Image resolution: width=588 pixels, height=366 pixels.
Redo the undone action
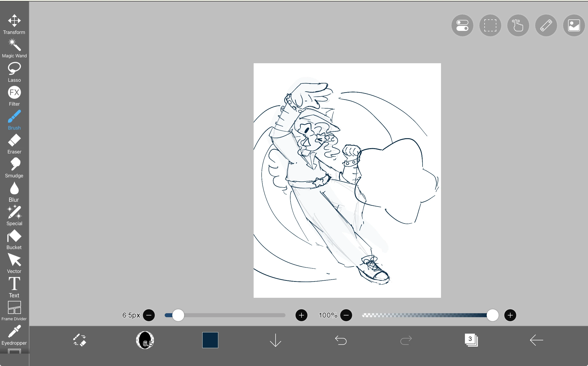(406, 340)
